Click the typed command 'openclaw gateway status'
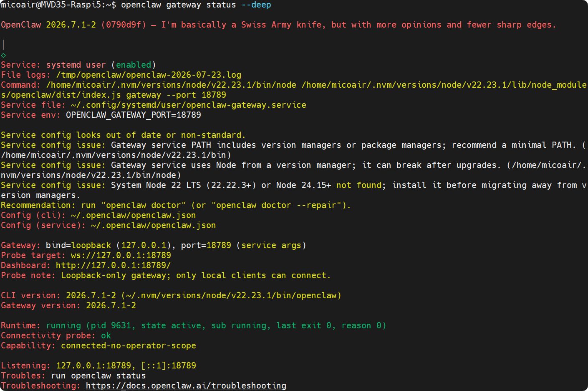 [x=179, y=5]
